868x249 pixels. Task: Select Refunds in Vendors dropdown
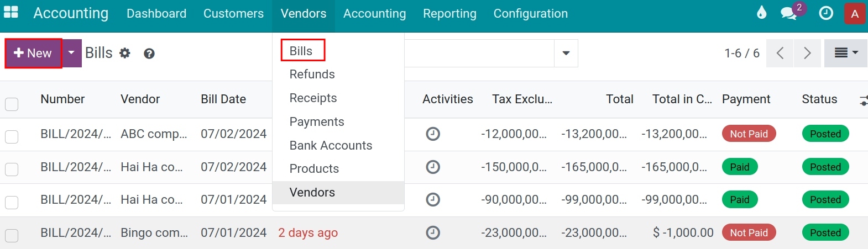pyautogui.click(x=312, y=74)
